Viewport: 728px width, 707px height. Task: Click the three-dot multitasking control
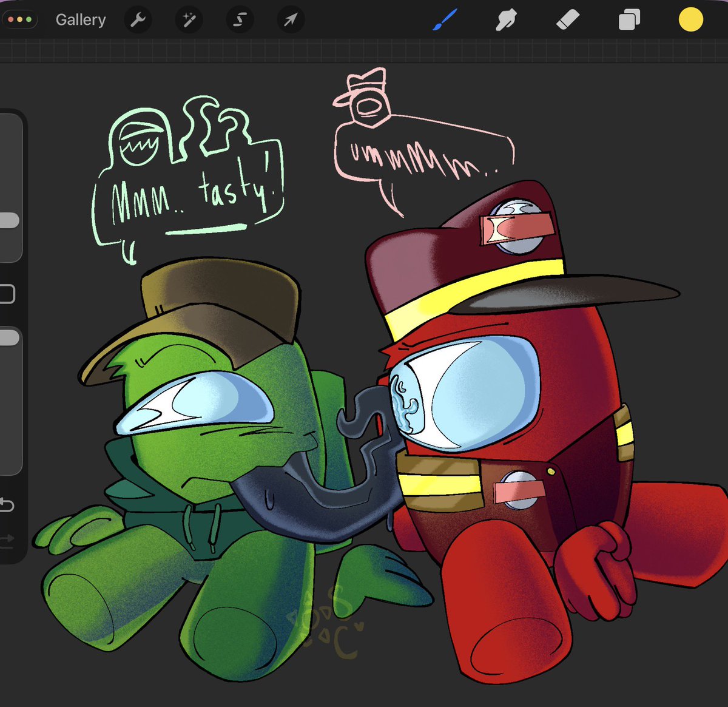pyautogui.click(x=19, y=20)
